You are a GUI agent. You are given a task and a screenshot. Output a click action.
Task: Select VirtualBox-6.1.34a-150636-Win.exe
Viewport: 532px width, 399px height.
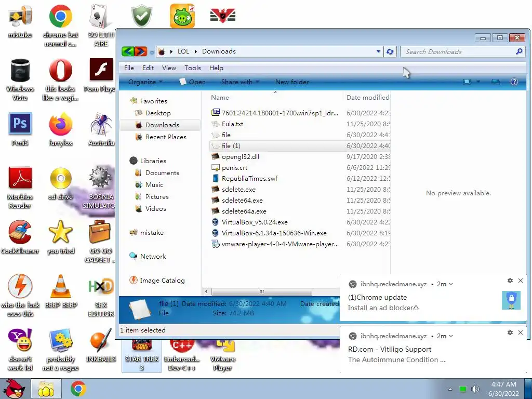(274, 233)
